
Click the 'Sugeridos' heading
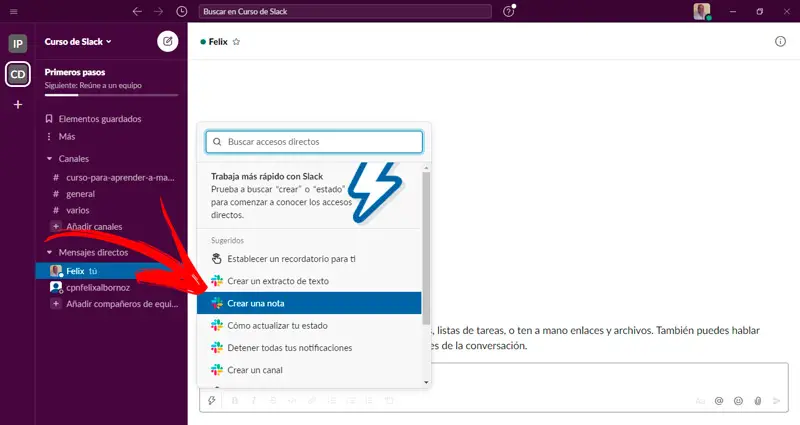[228, 240]
